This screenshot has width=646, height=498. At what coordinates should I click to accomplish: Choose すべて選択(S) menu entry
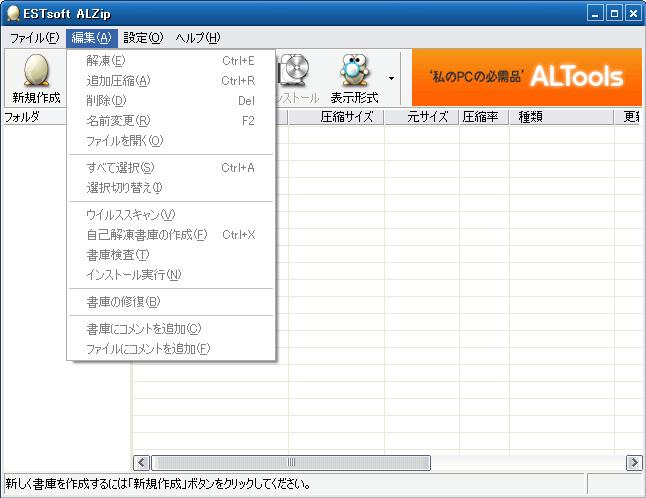point(171,168)
